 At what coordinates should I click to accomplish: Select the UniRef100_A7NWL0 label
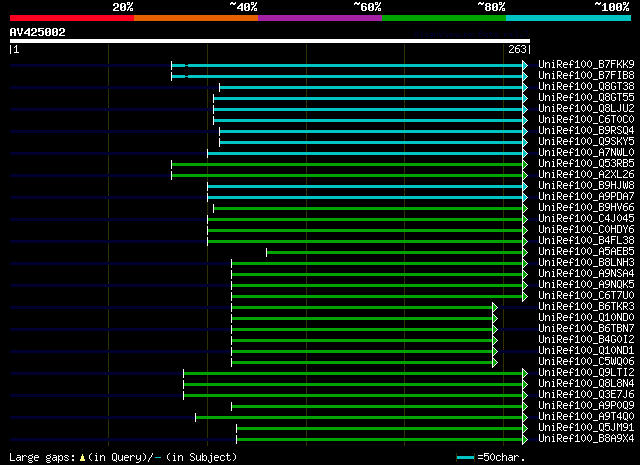point(586,153)
